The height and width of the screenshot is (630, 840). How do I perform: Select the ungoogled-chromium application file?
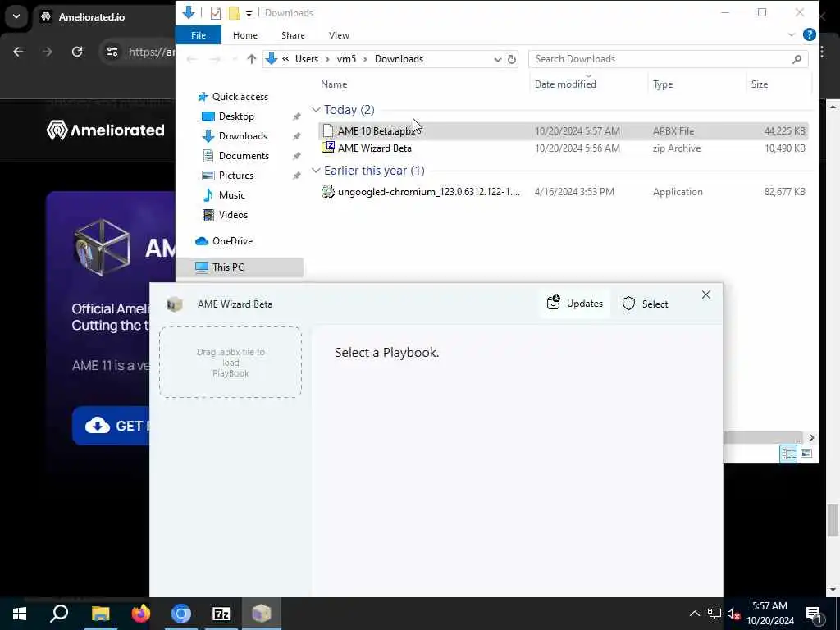click(x=564, y=192)
